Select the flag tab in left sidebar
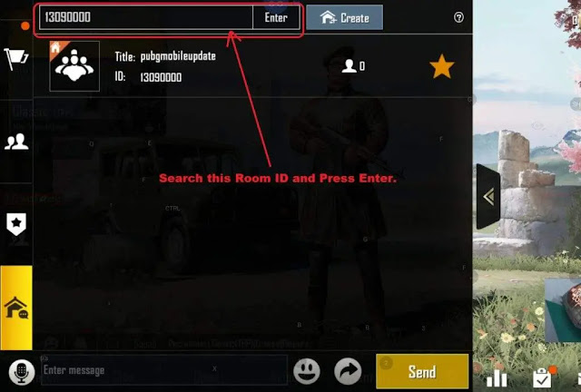The height and width of the screenshot is (392, 581). tap(15, 59)
